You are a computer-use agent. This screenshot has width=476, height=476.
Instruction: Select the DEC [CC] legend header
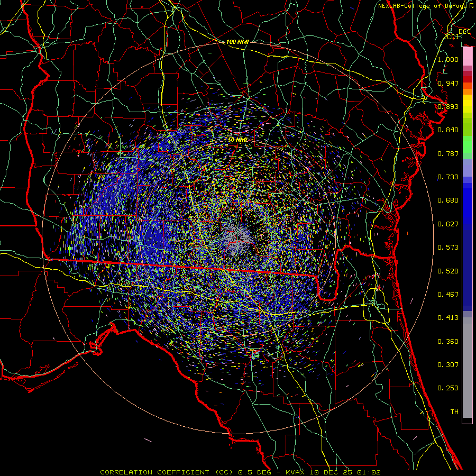click(457, 34)
